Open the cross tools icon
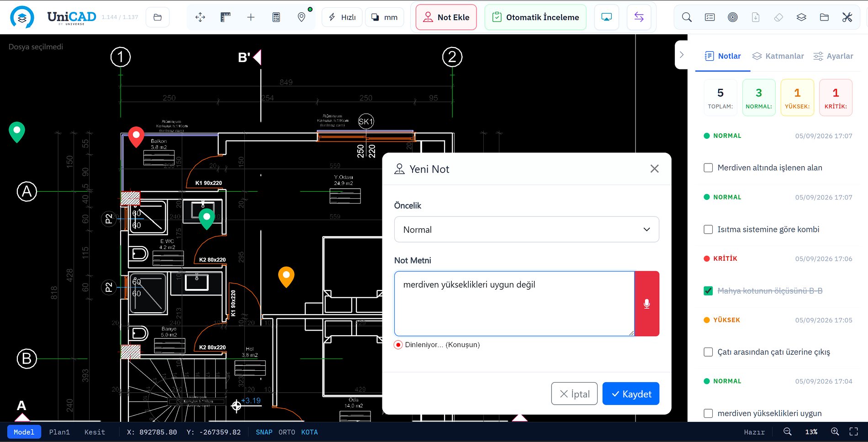The height and width of the screenshot is (442, 868). (847, 17)
